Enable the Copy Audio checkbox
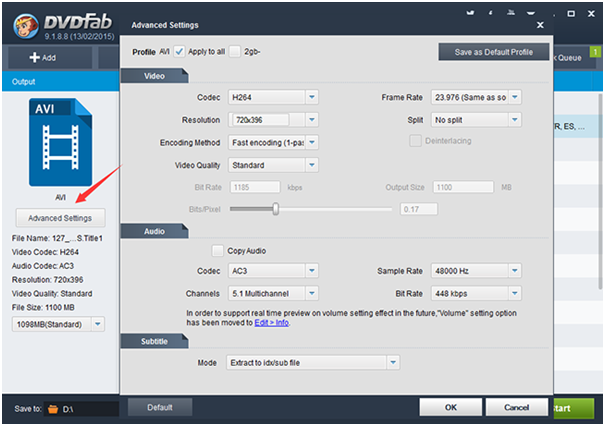 coord(218,251)
